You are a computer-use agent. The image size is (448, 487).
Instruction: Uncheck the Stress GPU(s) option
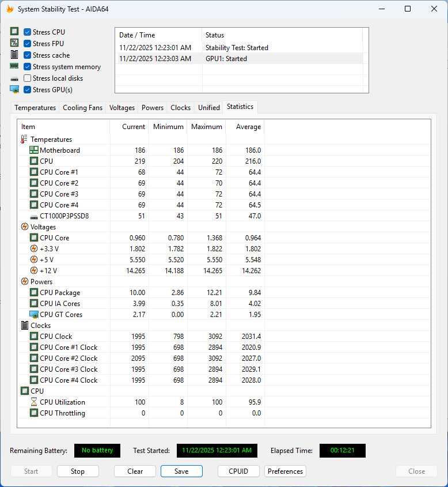click(x=27, y=90)
